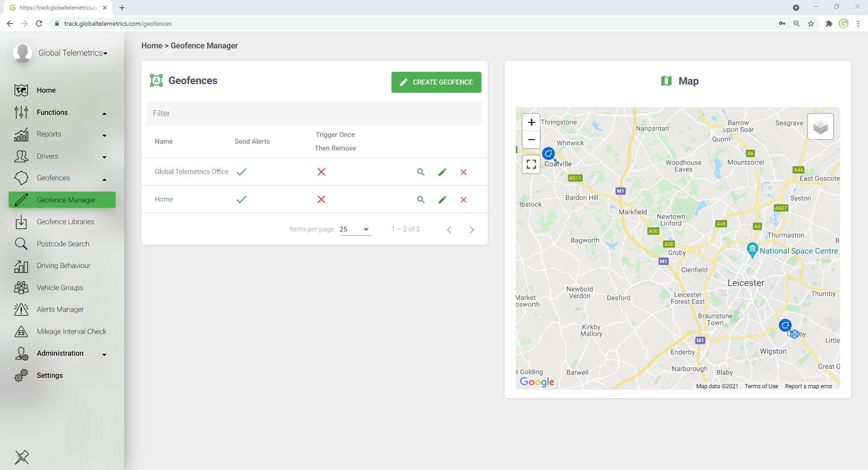
Task: Open the Global Telemetrics account dropdown
Action: pos(72,53)
